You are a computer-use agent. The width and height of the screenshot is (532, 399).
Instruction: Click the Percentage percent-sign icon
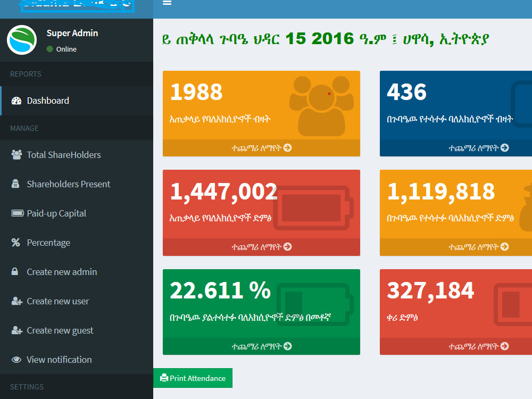pos(15,243)
